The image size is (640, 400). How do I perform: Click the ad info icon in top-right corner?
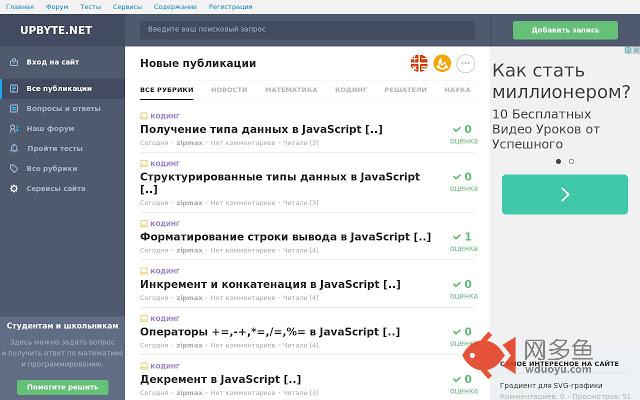629,50
